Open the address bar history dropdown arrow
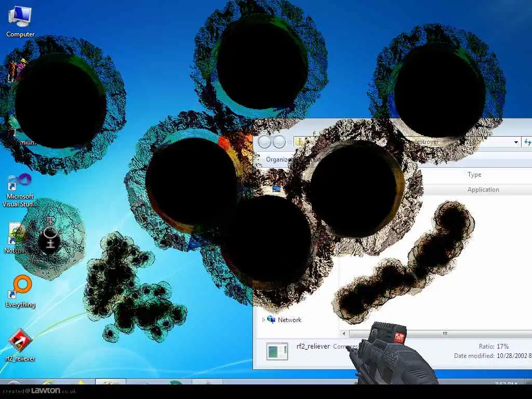 click(516, 142)
